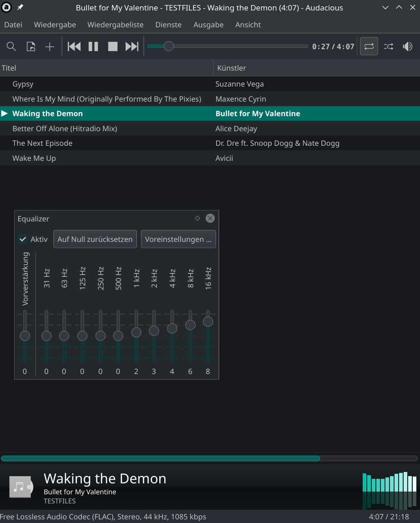Click the 16 kHz equalizer slider handle
This screenshot has height=523, width=420.
[208, 322]
